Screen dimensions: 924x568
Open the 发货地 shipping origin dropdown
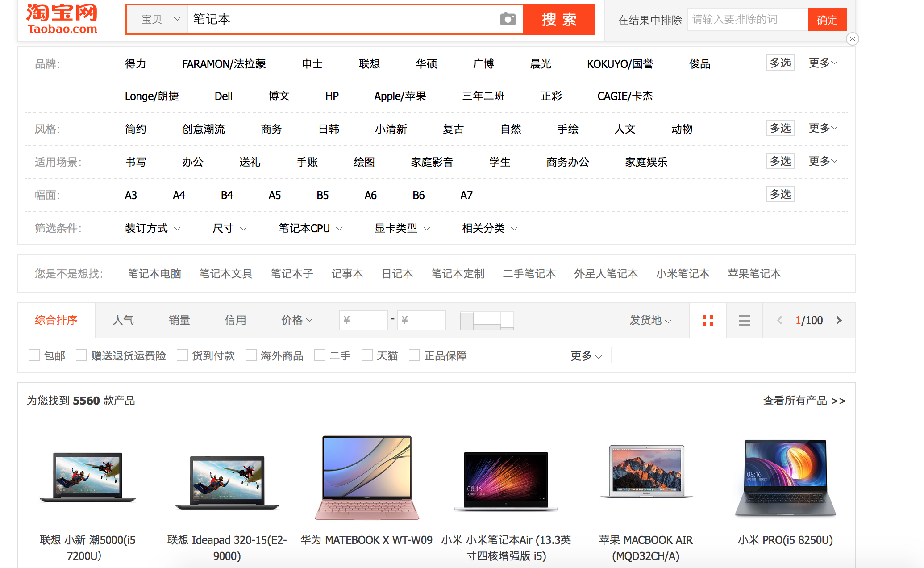click(x=650, y=320)
